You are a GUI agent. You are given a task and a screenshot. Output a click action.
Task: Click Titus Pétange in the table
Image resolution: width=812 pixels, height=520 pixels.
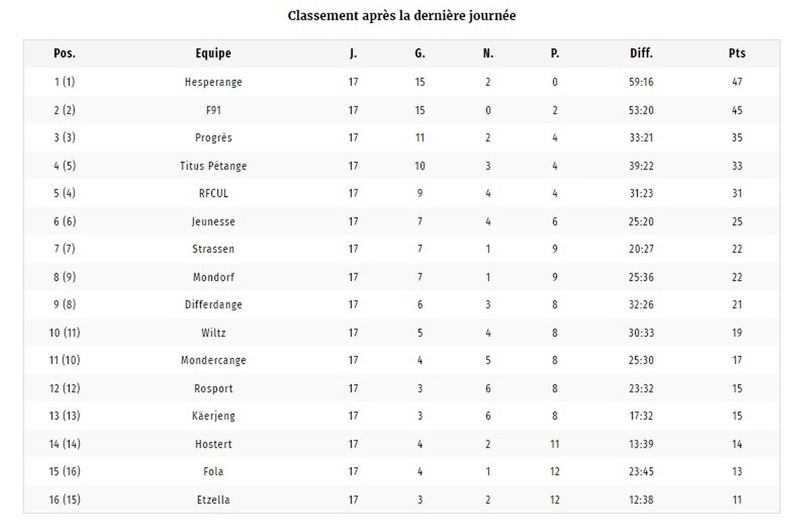(213, 166)
